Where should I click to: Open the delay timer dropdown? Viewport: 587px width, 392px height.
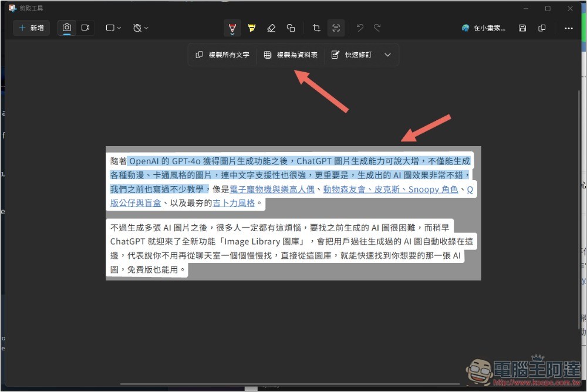click(x=141, y=28)
